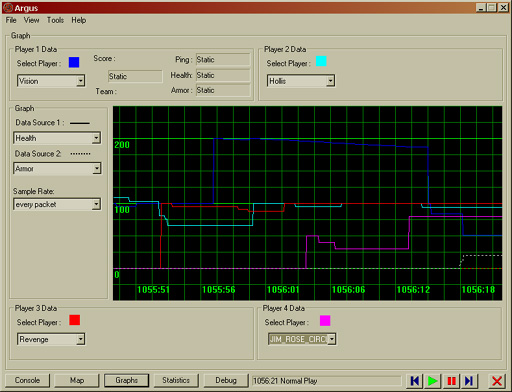The image size is (512, 392).
Task: Open the Data Source 1 Health dropdown
Action: 57,138
